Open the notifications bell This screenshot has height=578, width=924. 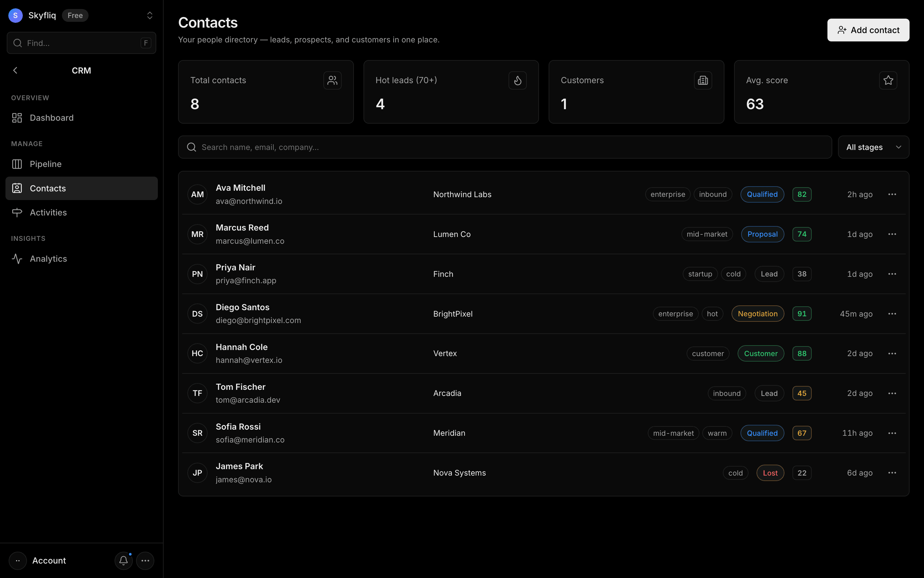(123, 560)
